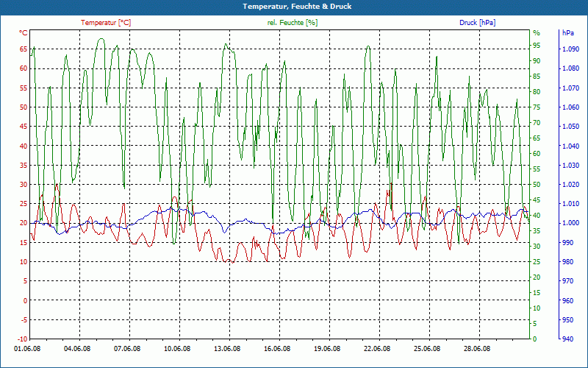Click the pressure axis value '940'
This screenshot has height=368, width=588.
(567, 339)
